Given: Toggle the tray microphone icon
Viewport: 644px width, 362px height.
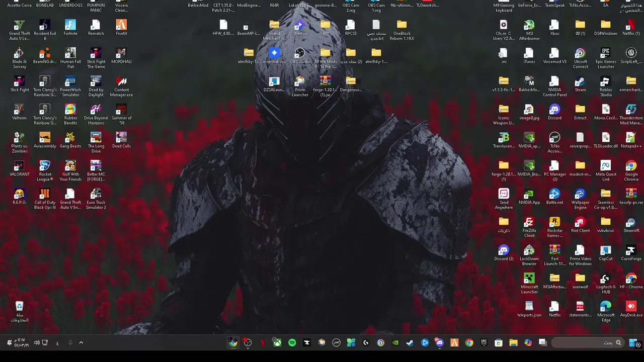Looking at the screenshot, I should click(70, 343).
